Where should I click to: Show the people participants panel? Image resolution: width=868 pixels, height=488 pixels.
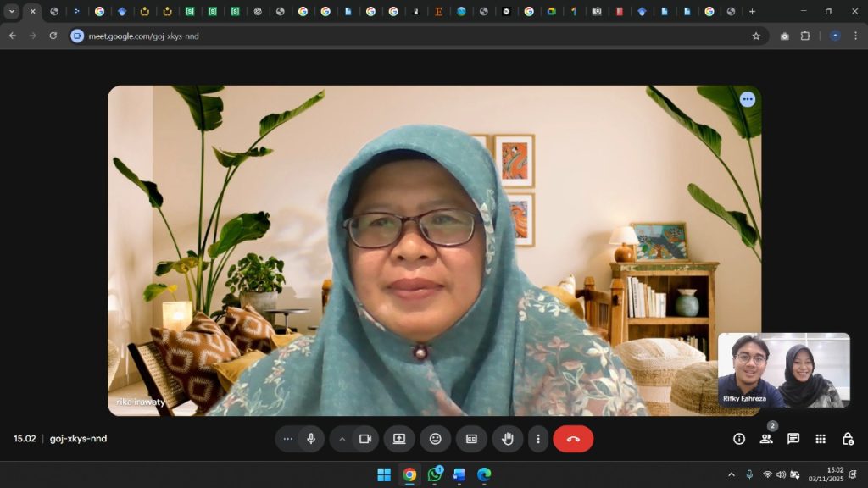pyautogui.click(x=766, y=439)
